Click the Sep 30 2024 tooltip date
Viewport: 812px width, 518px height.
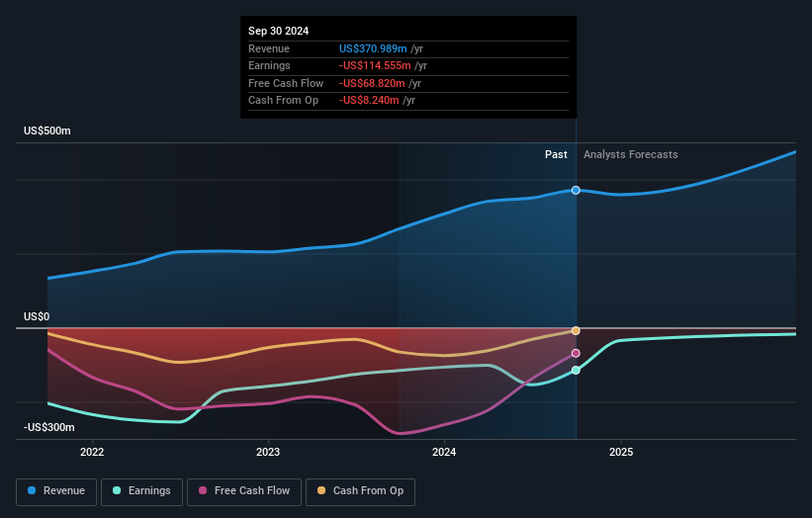279,31
